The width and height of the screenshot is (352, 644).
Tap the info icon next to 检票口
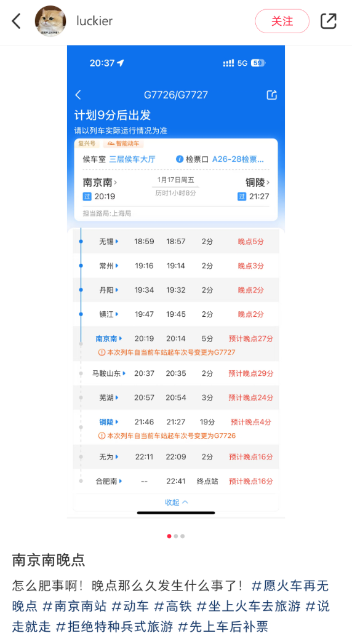[180, 159]
